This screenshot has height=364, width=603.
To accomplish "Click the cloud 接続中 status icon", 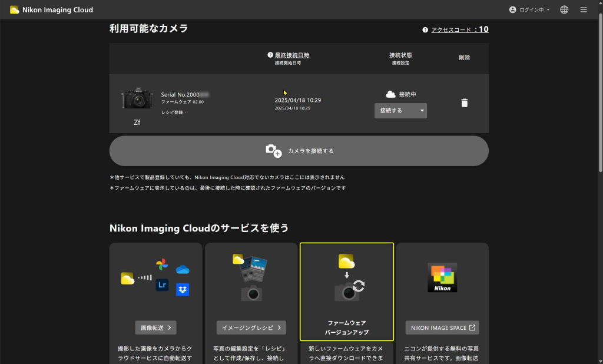I will coord(391,94).
